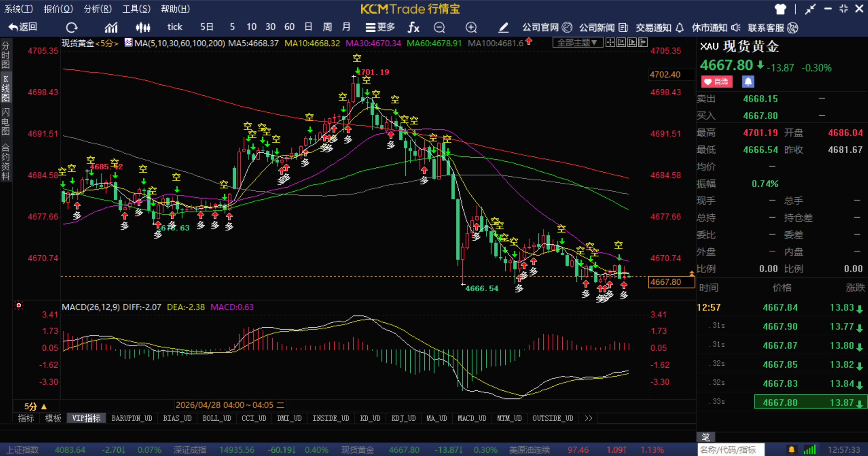Viewport: 868px width, 456px height.
Task: Contact customer service via 联系客服
Action: click(x=773, y=28)
